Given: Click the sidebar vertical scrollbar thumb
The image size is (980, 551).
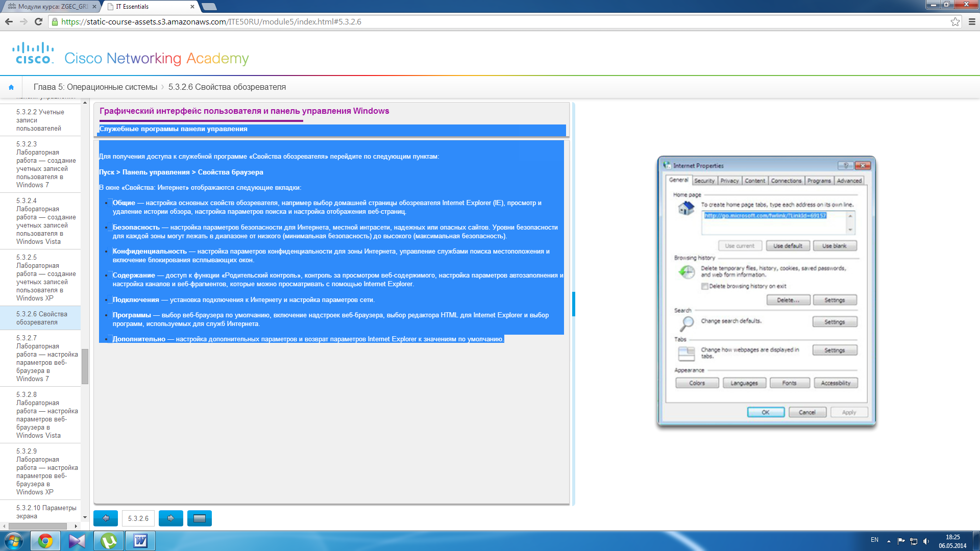Looking at the screenshot, I should 85,366.
